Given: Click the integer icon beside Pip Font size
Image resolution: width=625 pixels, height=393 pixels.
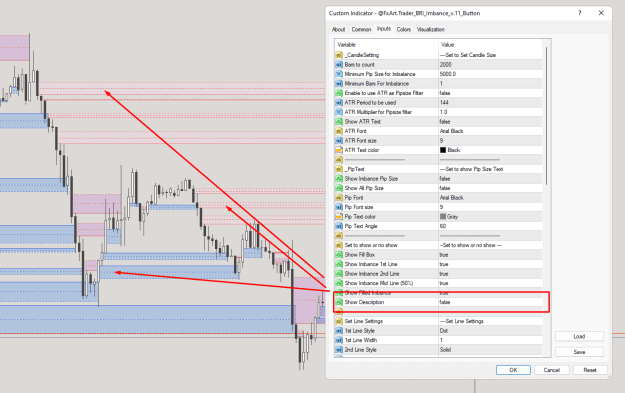Looking at the screenshot, I should click(339, 207).
